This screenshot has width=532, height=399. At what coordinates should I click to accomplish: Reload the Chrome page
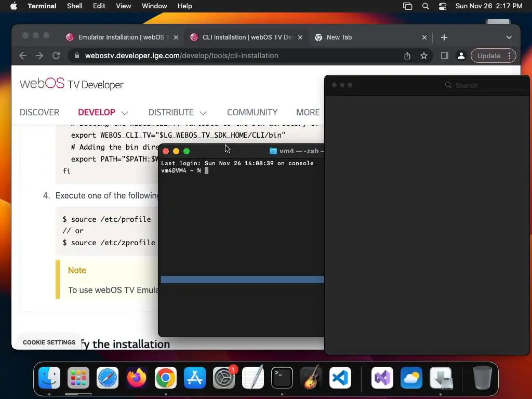56,56
